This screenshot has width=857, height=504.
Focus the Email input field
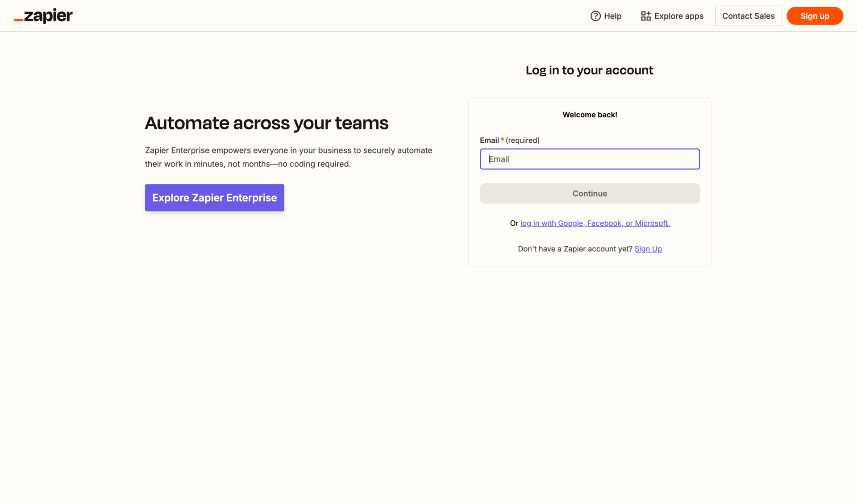[589, 159]
